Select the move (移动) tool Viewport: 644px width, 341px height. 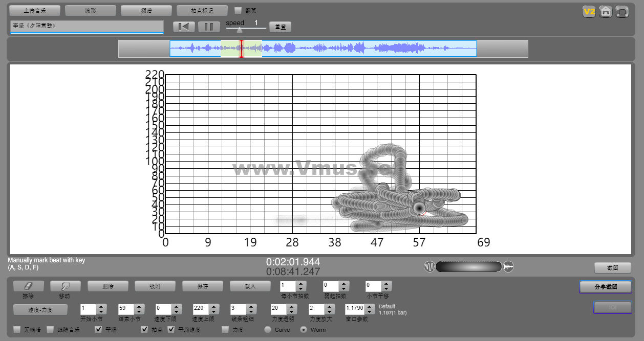65,286
